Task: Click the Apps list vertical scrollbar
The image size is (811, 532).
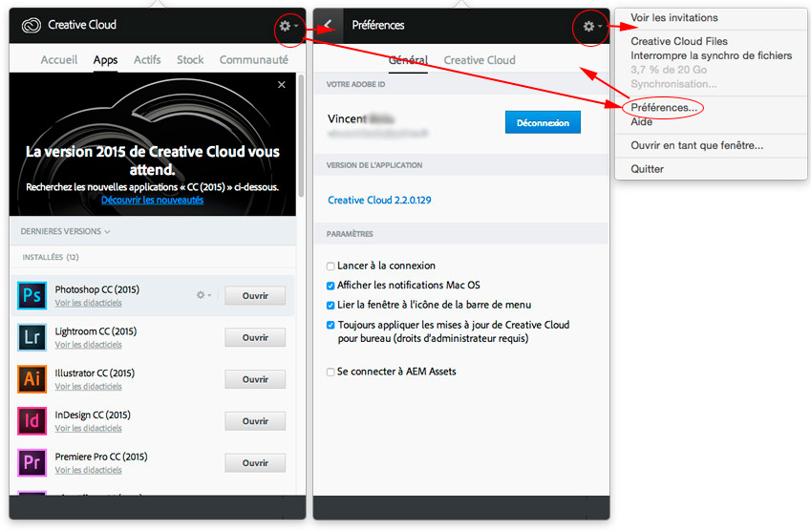Action: [x=301, y=136]
